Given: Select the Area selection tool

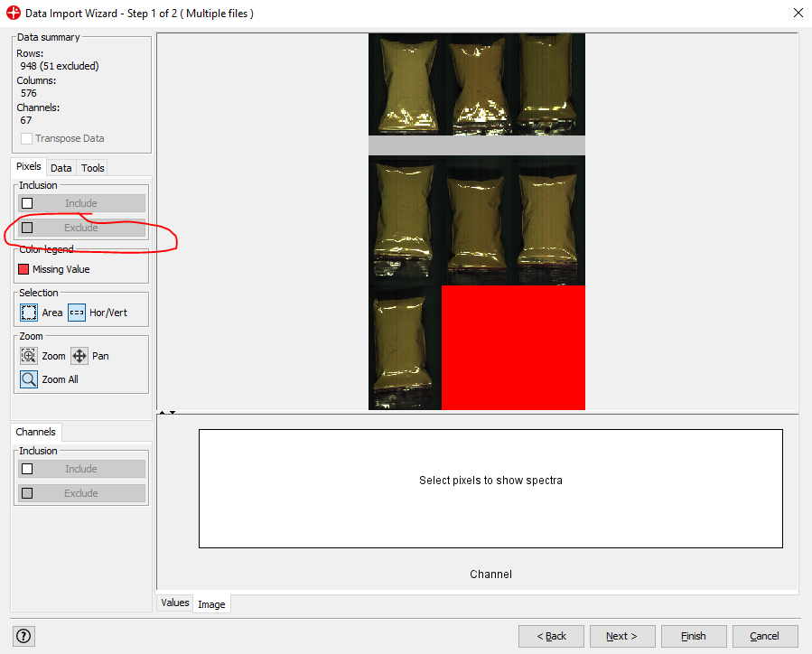Looking at the screenshot, I should (29, 313).
